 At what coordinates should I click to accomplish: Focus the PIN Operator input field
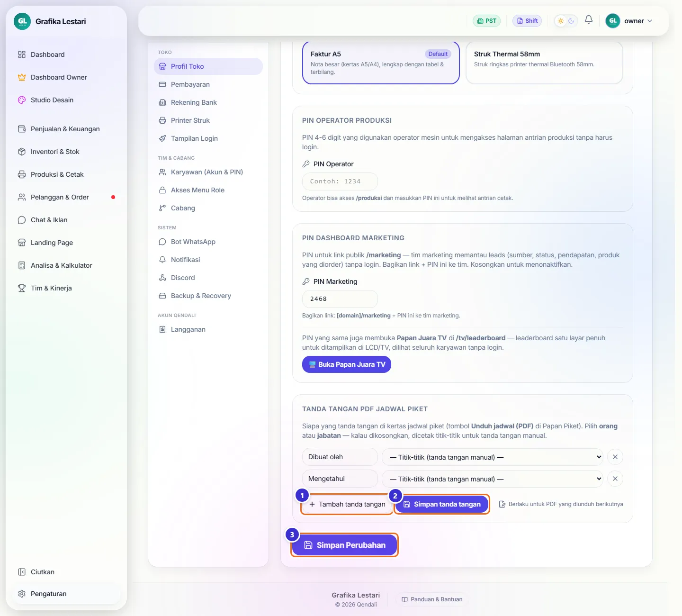click(340, 181)
